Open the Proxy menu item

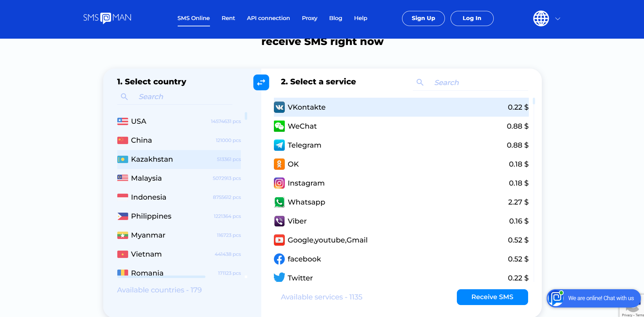tap(309, 18)
